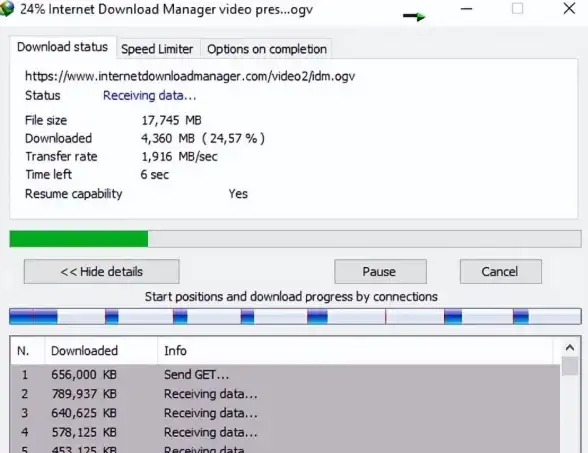588x453 pixels.
Task: Click the Receiving data... status text
Action: point(150,96)
